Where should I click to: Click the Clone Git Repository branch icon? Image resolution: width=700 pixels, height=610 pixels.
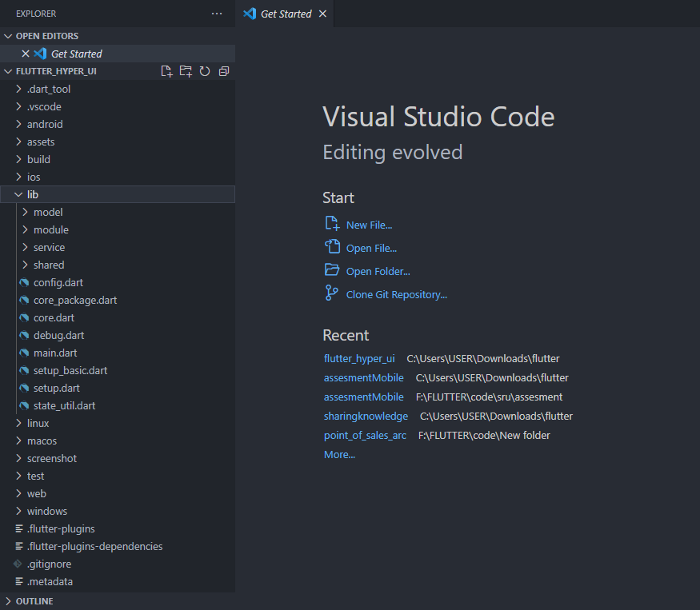coord(332,293)
